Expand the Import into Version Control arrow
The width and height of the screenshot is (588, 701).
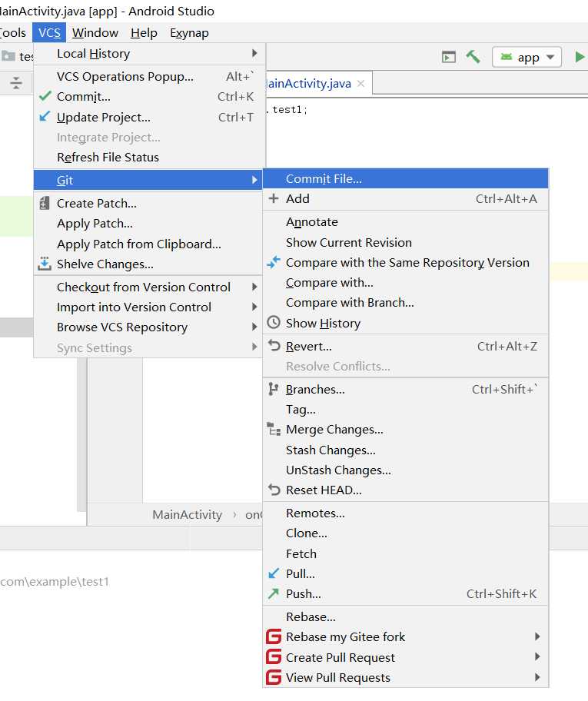click(x=254, y=307)
